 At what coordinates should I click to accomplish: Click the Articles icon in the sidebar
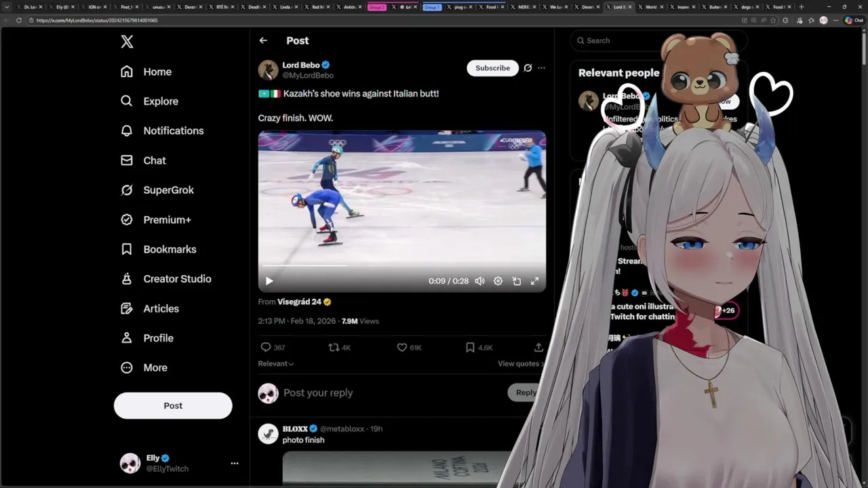coord(127,308)
